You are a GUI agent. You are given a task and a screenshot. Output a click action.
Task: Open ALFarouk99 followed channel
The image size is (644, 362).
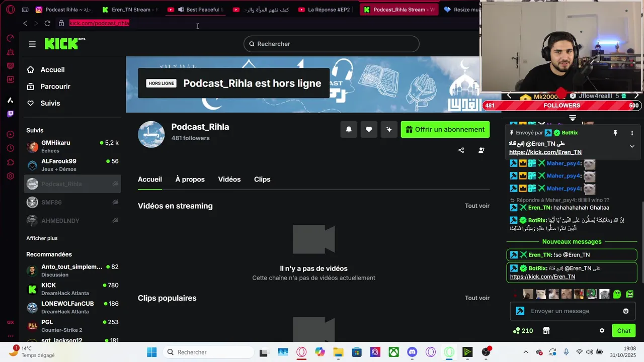click(72, 165)
